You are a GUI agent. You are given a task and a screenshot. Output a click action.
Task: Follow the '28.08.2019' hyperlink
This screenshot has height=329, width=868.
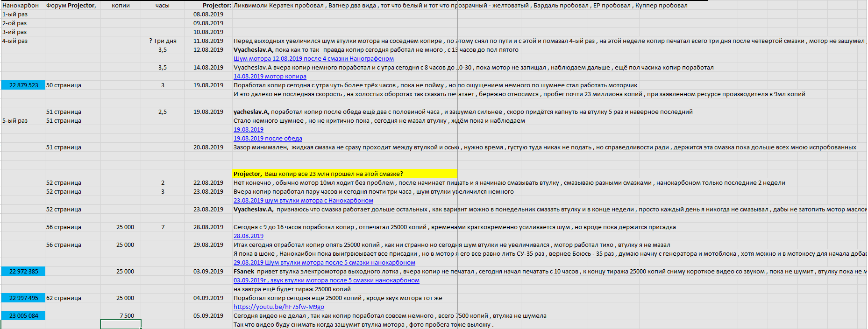coord(248,236)
